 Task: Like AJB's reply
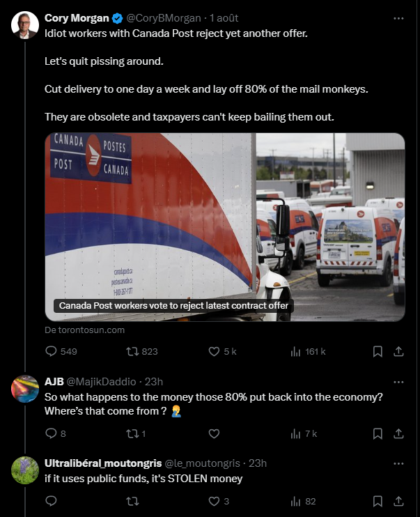tap(215, 433)
